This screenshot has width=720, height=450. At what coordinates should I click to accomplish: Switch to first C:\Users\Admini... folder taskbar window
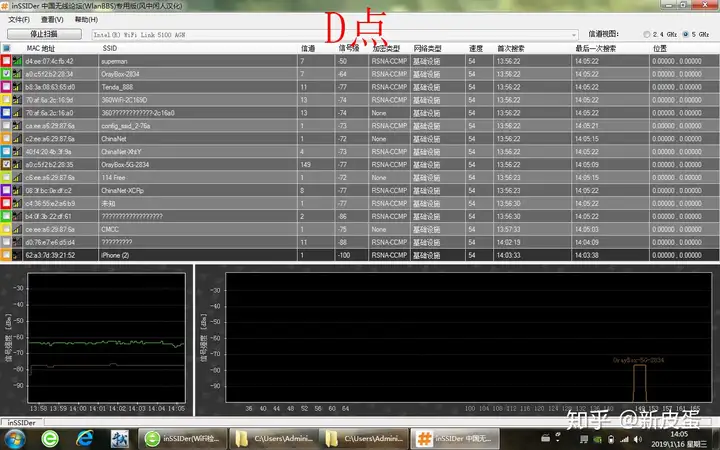273,439
